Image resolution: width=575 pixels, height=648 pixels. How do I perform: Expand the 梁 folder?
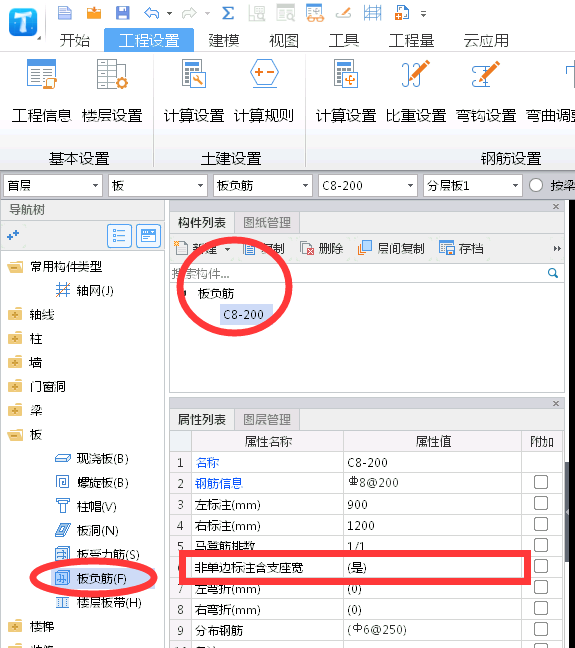click(x=15, y=411)
